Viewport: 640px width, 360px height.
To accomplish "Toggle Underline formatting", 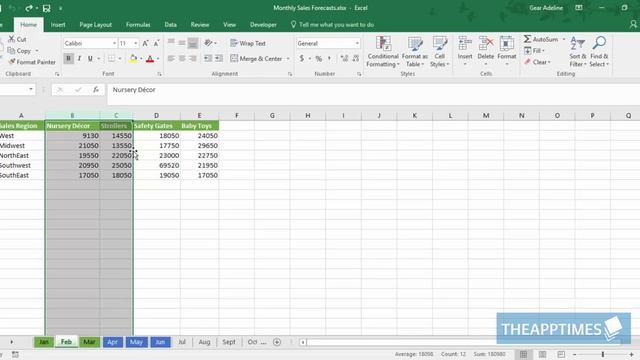I will (90, 58).
